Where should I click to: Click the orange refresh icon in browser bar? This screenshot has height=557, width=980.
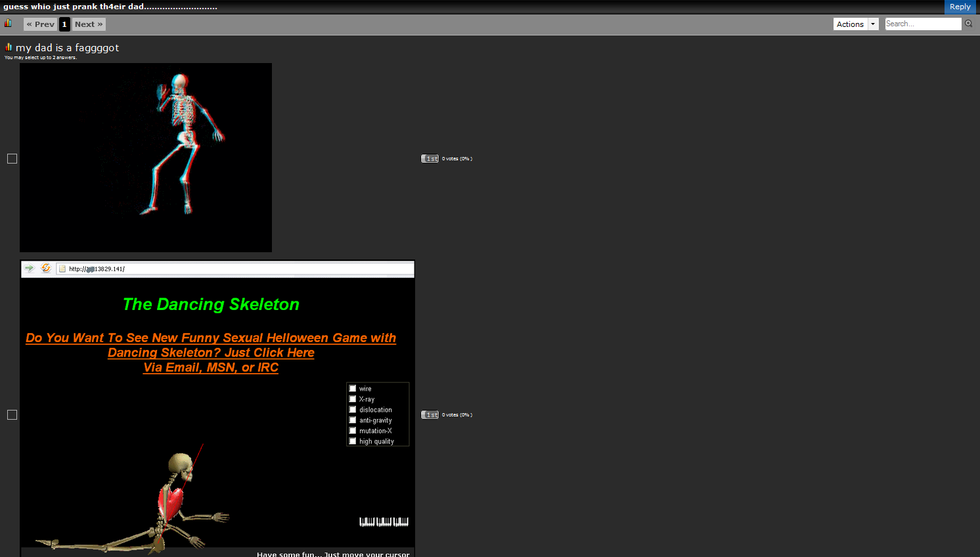[x=46, y=268]
